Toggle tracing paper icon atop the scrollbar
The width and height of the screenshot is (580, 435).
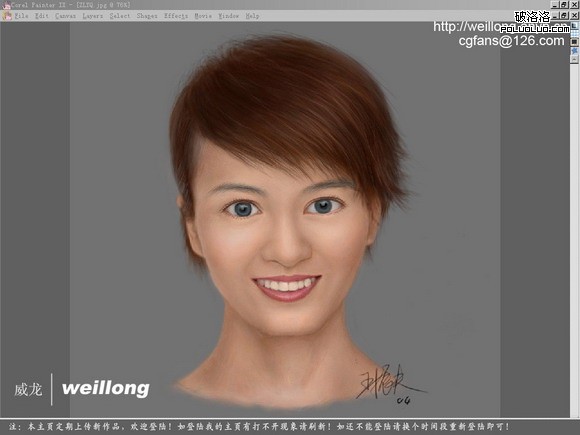coord(574,26)
